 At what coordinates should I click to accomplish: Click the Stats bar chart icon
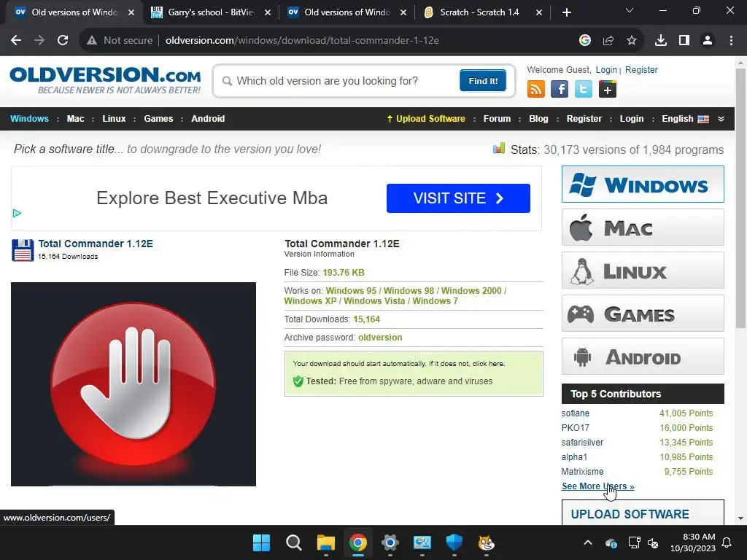coord(499,149)
